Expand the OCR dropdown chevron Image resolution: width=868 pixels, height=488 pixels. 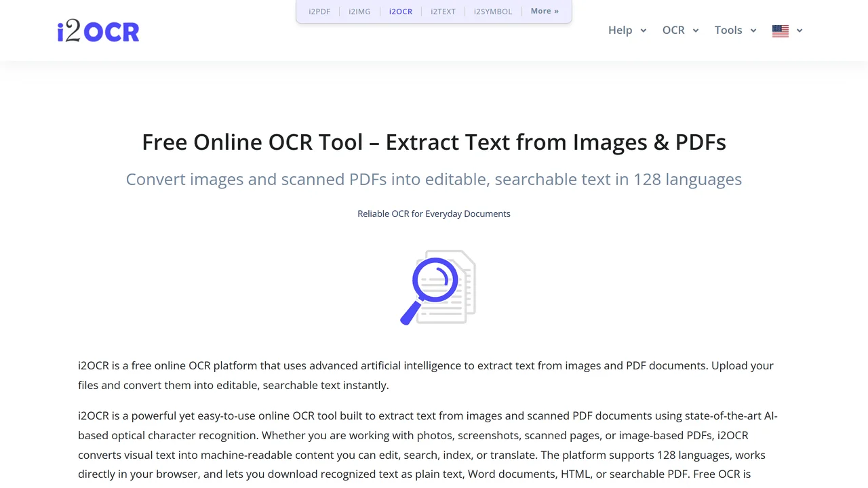click(x=696, y=30)
